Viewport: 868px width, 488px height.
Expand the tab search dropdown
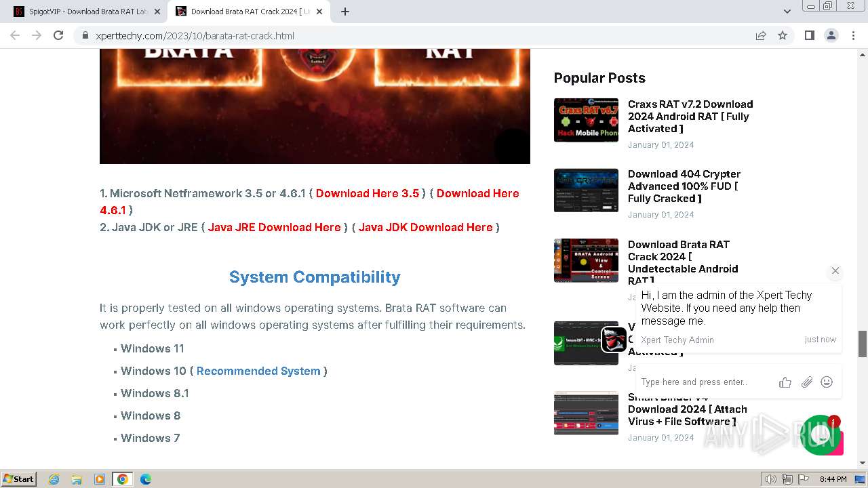(x=787, y=12)
